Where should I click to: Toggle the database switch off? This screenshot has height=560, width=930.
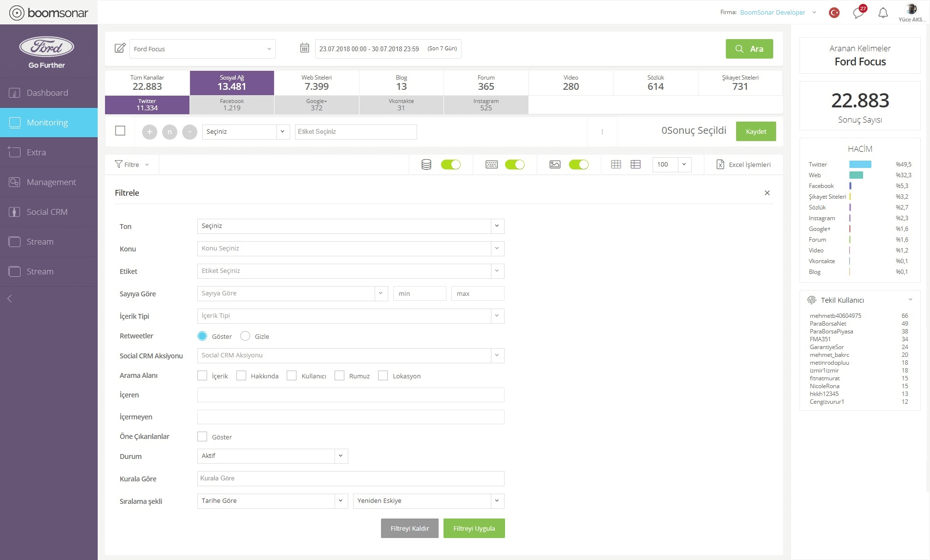pos(450,165)
